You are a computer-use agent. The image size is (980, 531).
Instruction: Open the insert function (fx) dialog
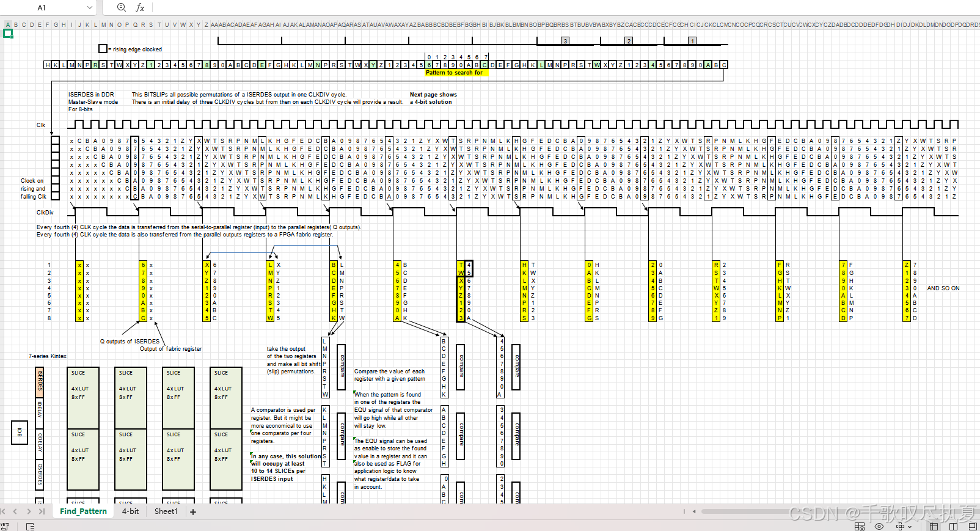click(140, 7)
